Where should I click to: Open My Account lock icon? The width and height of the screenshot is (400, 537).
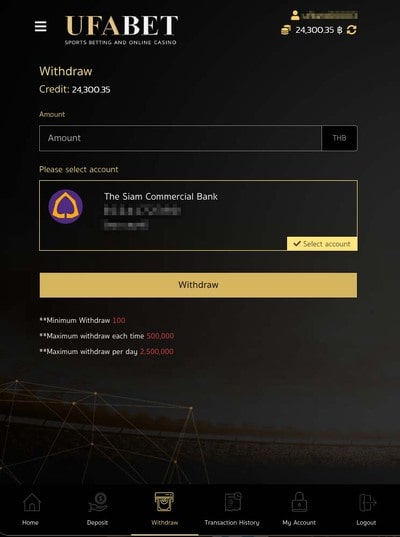299,502
